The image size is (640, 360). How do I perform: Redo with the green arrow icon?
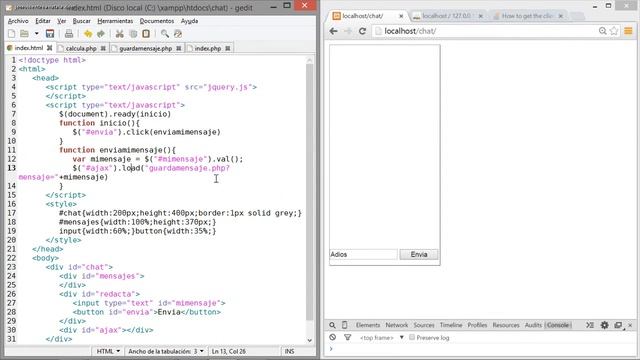pos(101,34)
